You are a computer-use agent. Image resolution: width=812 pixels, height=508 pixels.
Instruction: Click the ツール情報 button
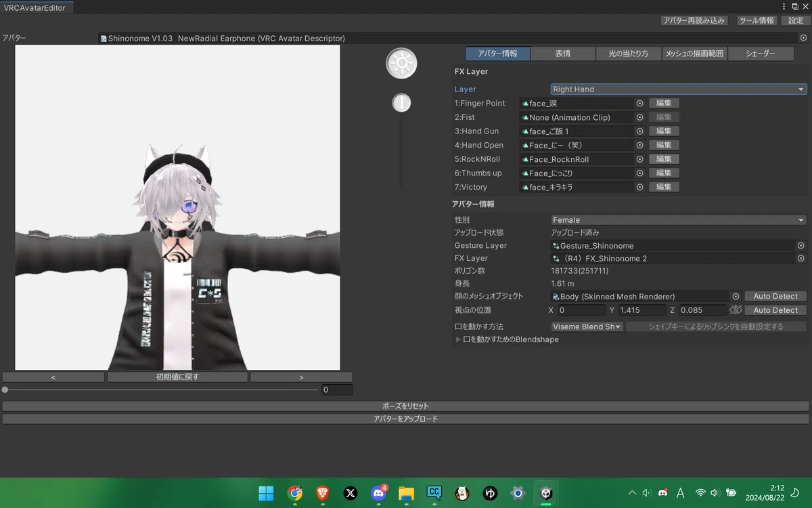pos(757,20)
